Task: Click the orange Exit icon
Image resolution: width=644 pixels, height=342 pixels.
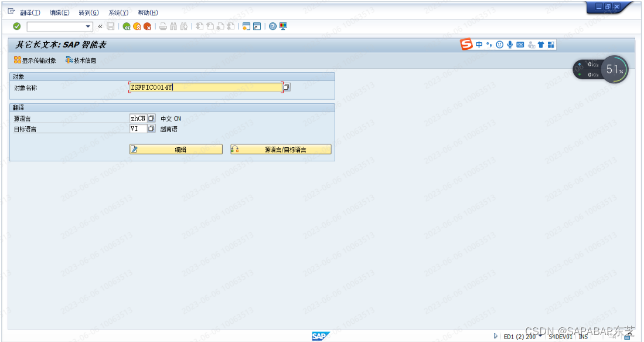Action: tap(137, 26)
